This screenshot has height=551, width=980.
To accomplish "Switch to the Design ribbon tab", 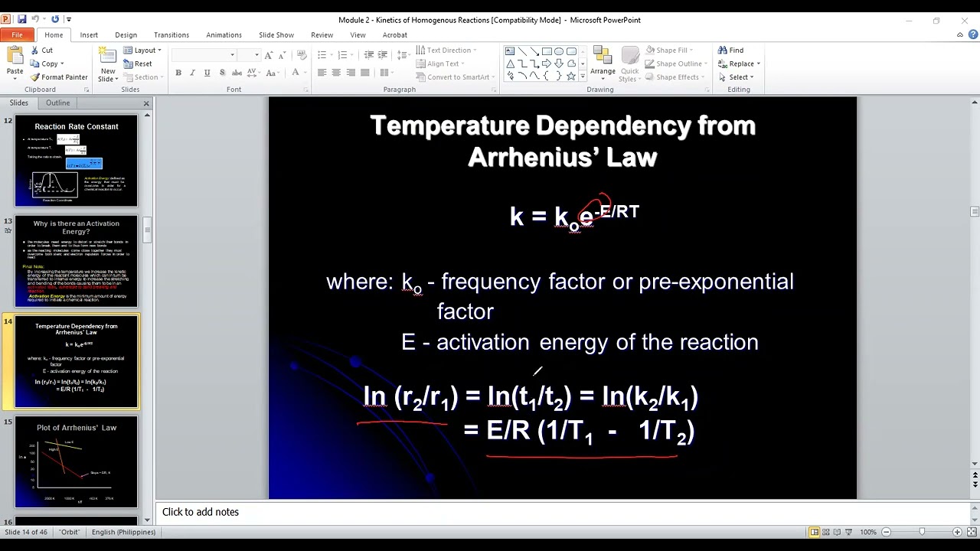I will pos(126,35).
